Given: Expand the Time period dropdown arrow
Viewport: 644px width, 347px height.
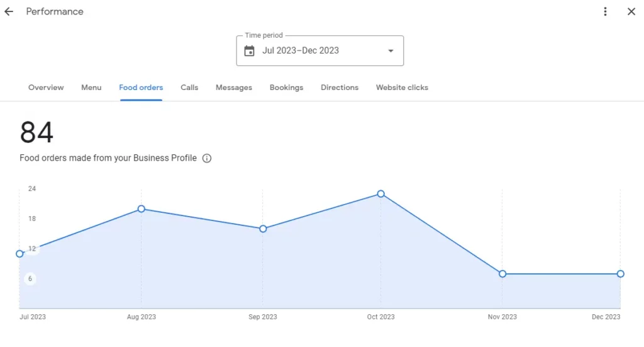Looking at the screenshot, I should (391, 51).
